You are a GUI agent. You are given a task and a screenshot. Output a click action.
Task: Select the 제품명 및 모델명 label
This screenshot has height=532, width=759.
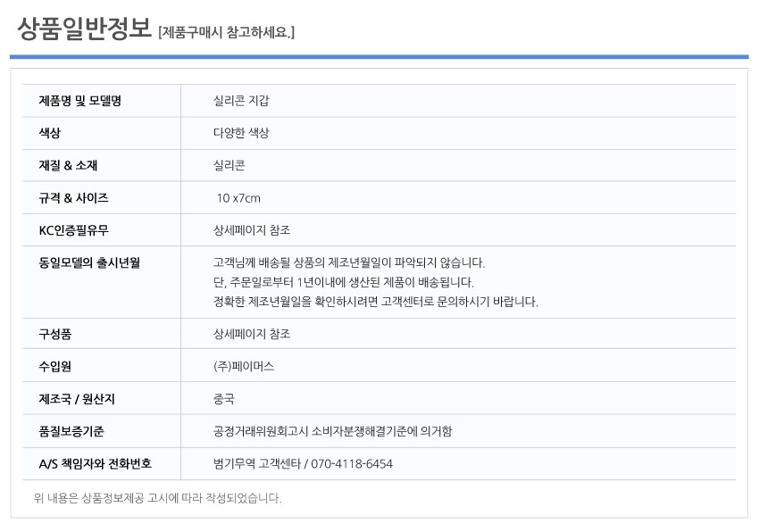[x=79, y=101]
